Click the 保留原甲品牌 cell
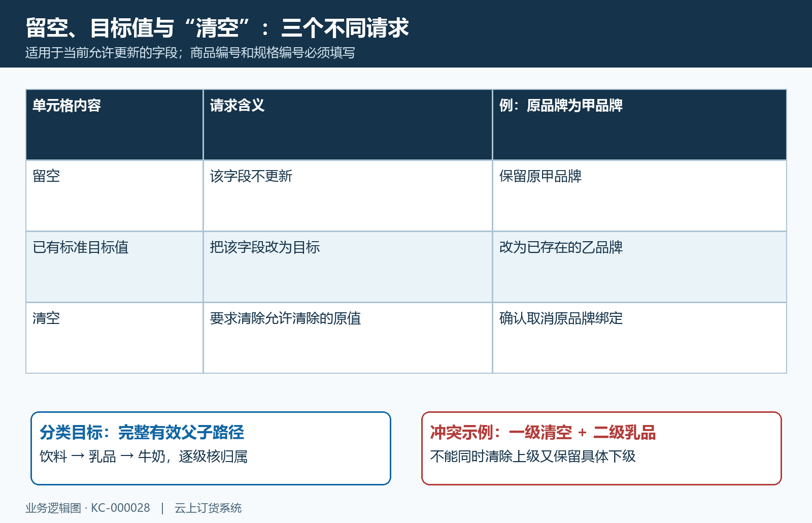Screen dimensions: 812x523 point(639,196)
